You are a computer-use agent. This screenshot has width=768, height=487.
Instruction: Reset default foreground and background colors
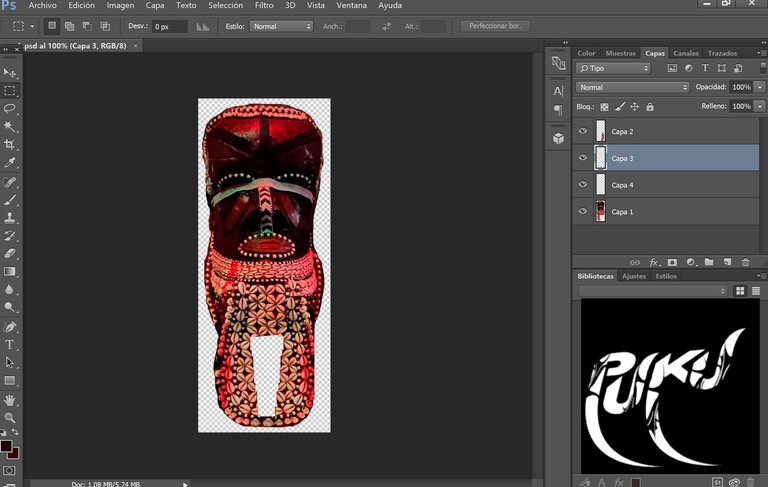pos(3,433)
